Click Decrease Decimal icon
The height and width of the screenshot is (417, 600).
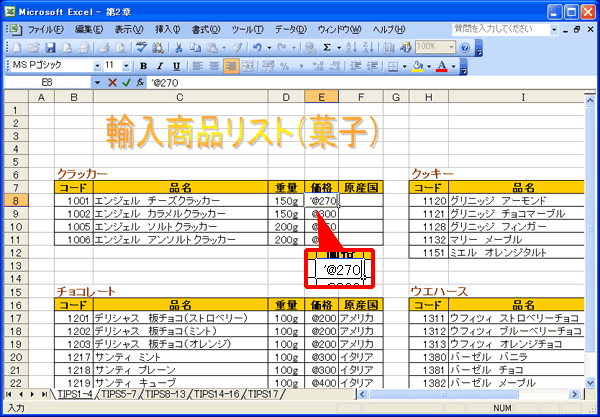[335, 66]
